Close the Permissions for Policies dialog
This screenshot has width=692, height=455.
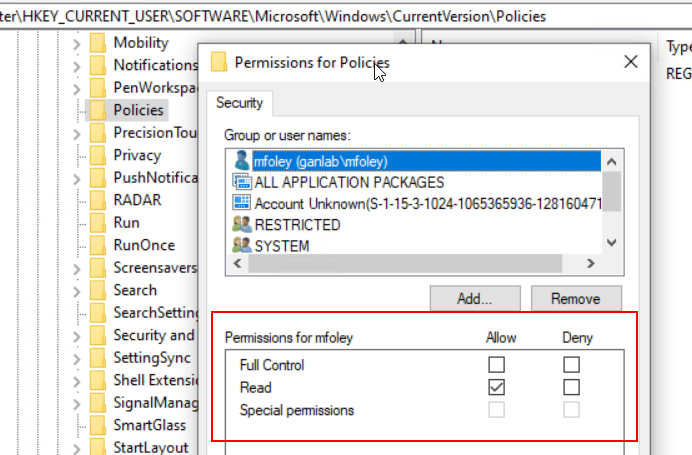click(x=630, y=62)
